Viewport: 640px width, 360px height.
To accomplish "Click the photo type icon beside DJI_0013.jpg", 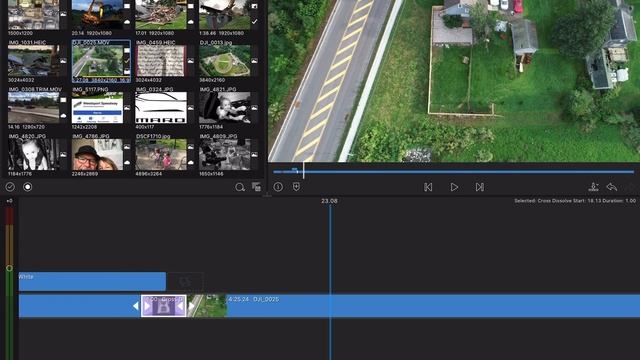I will (254, 61).
